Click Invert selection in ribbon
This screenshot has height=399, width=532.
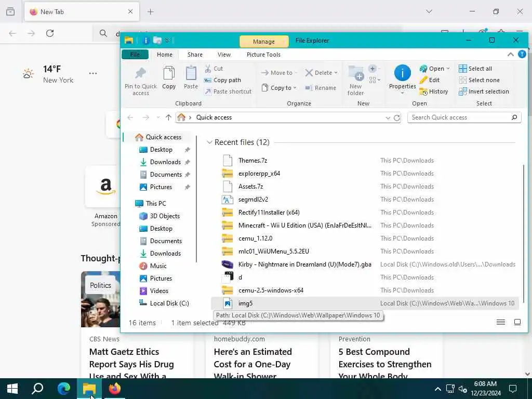tap(484, 91)
